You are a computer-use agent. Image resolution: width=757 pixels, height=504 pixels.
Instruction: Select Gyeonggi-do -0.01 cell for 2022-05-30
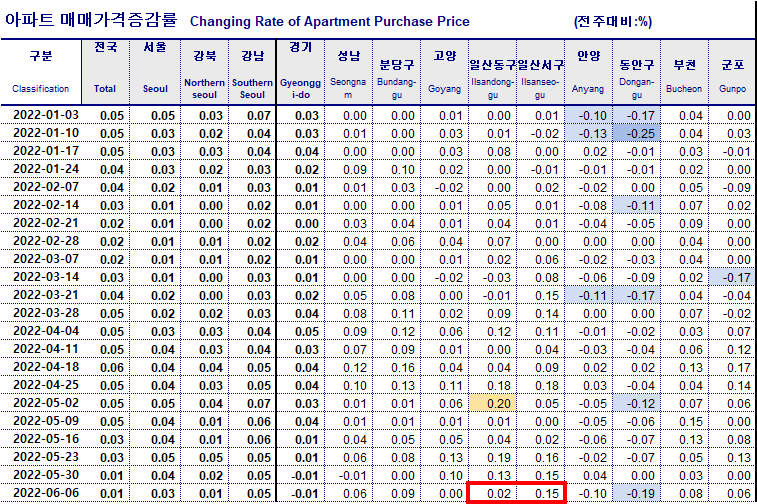point(300,476)
